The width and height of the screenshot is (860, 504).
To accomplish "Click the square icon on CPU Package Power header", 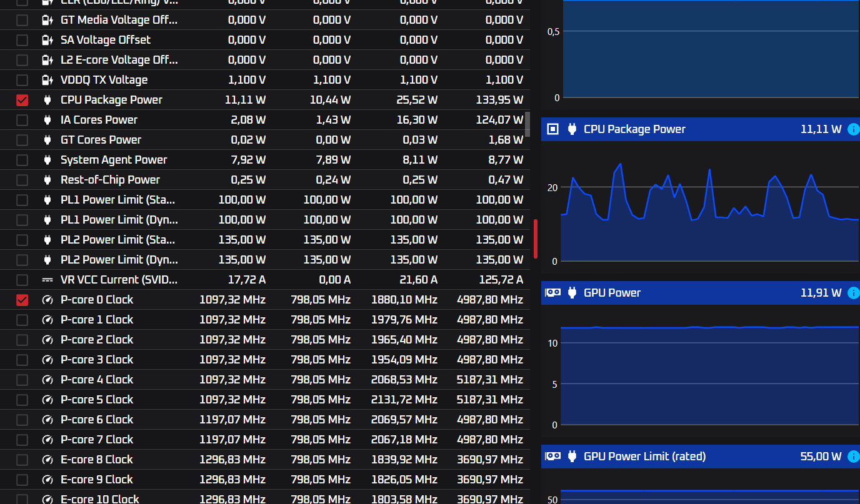I will (552, 129).
